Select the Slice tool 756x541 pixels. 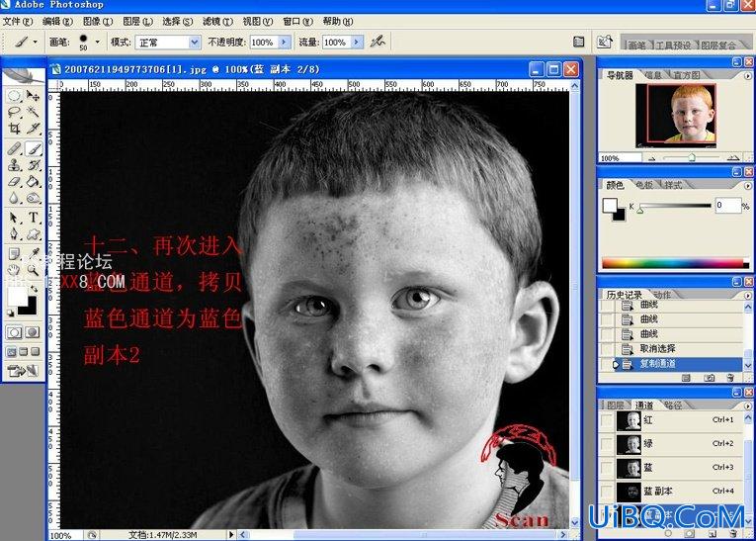[33, 129]
